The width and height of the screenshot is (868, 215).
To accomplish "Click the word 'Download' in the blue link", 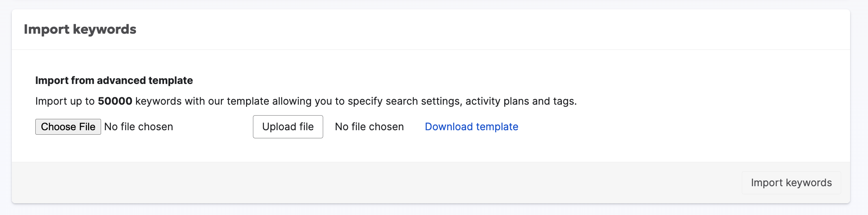I will [x=449, y=127].
